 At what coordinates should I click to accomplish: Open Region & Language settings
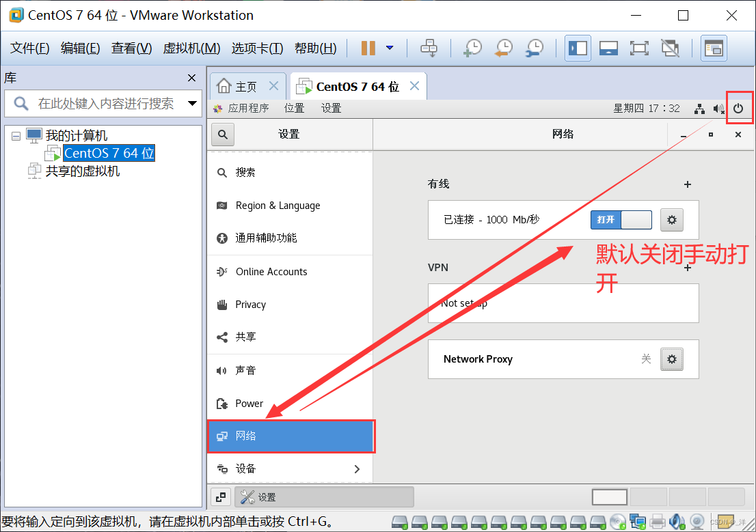point(290,206)
